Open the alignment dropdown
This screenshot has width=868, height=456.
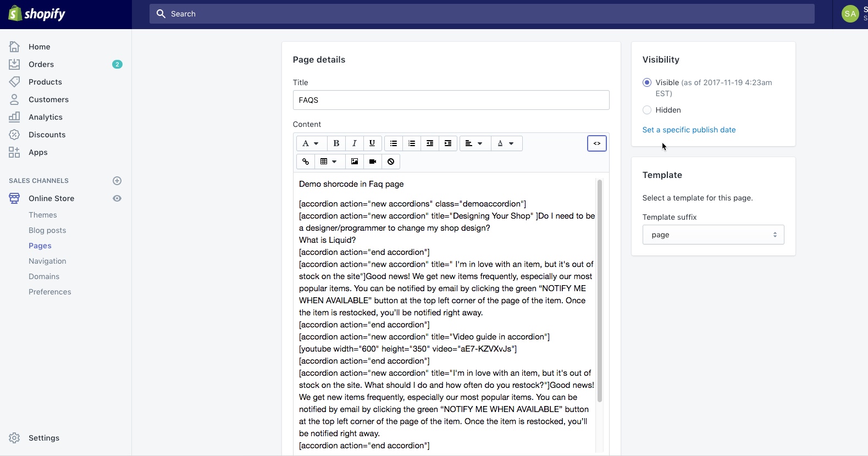[475, 143]
